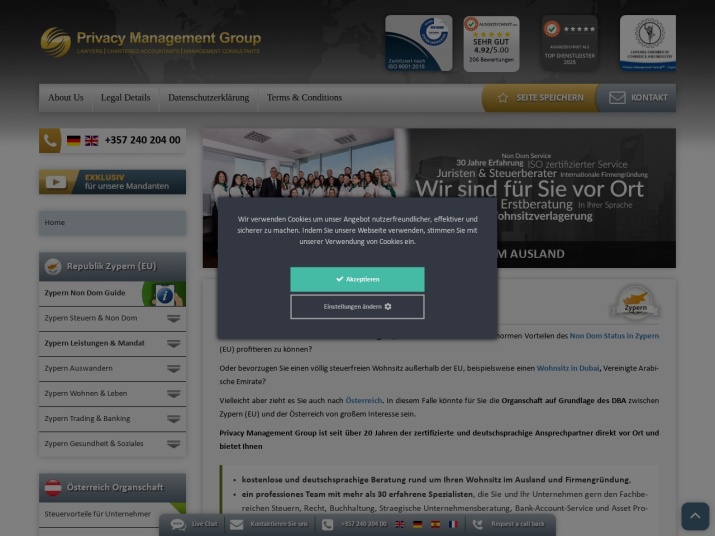715x536 pixels.
Task: Click the star icon on Seite Speichern
Action: [503, 98]
